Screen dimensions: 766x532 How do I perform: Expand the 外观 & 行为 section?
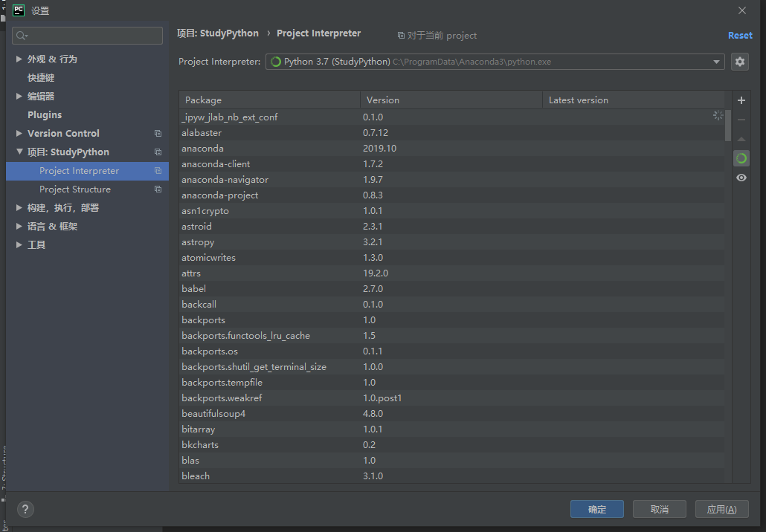coord(19,59)
